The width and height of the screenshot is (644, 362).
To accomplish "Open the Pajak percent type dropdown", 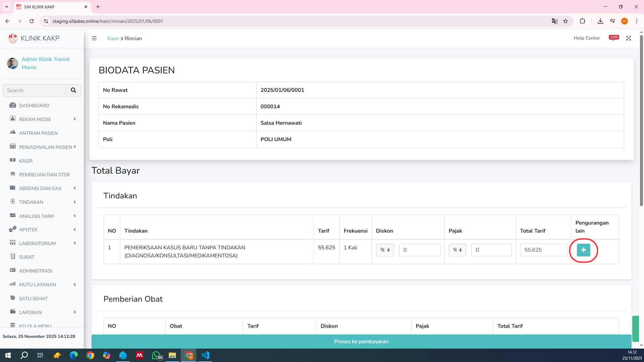I will pos(457,250).
